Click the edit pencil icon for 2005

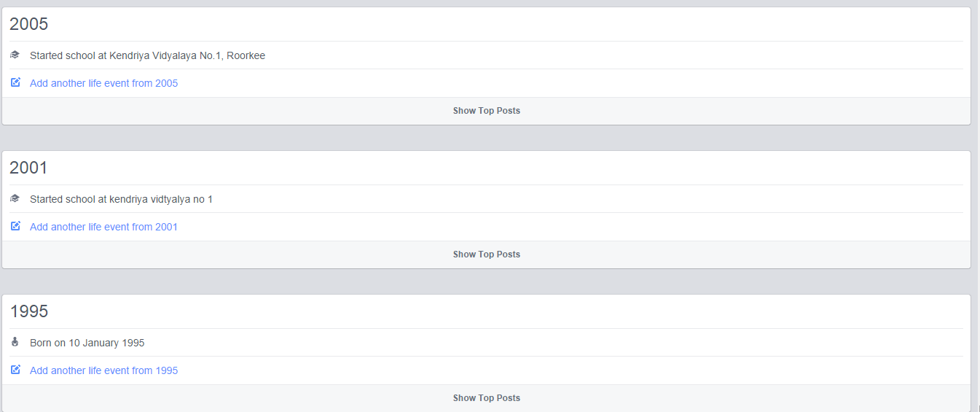coord(15,82)
